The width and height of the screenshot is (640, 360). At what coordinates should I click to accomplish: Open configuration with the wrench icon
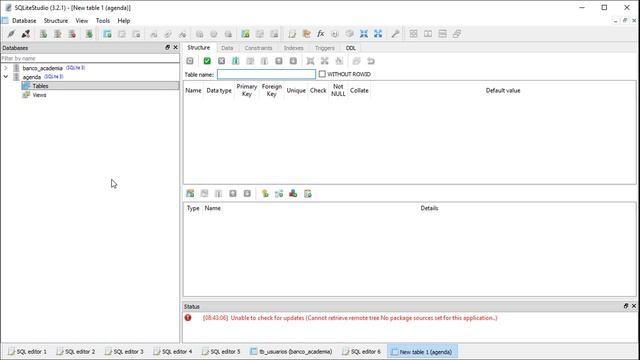395,34
